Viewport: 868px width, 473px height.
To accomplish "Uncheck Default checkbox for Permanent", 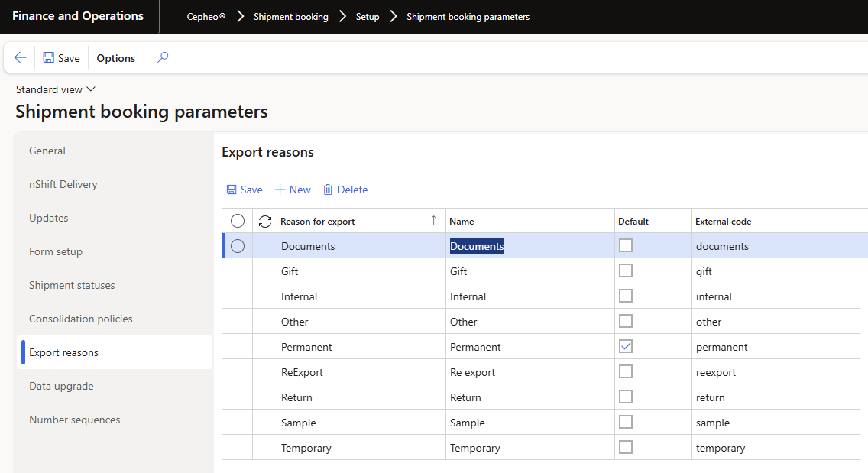I will (x=626, y=346).
